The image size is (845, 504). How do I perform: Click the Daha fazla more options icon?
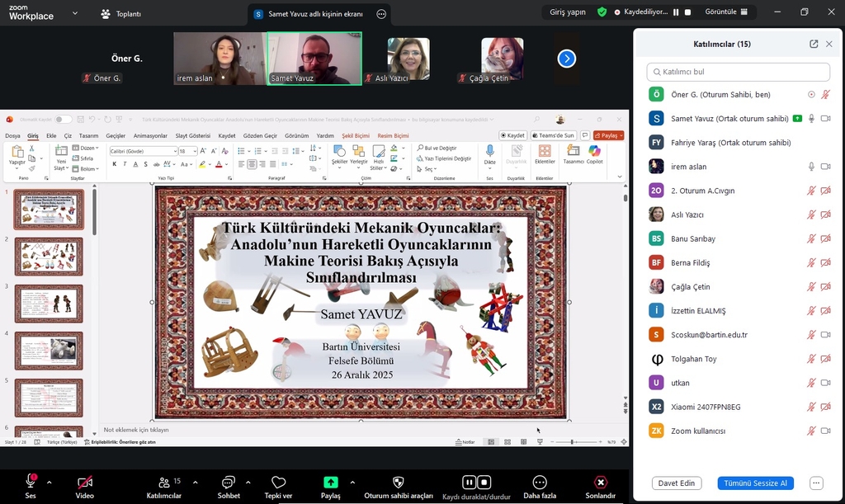tap(540, 483)
